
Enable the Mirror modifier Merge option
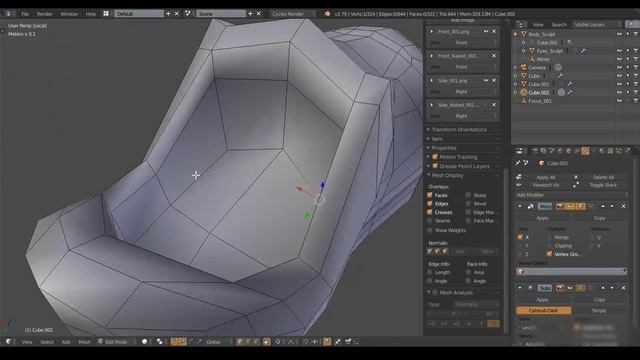click(x=549, y=237)
